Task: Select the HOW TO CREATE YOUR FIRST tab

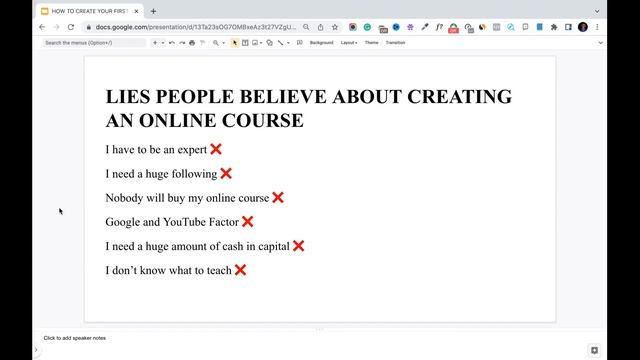Action: 90,11
